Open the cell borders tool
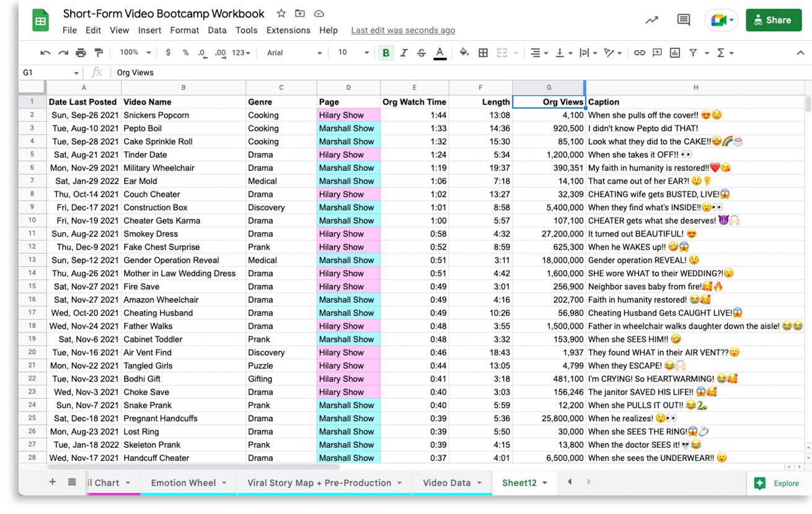The width and height of the screenshot is (812, 514). pos(483,53)
